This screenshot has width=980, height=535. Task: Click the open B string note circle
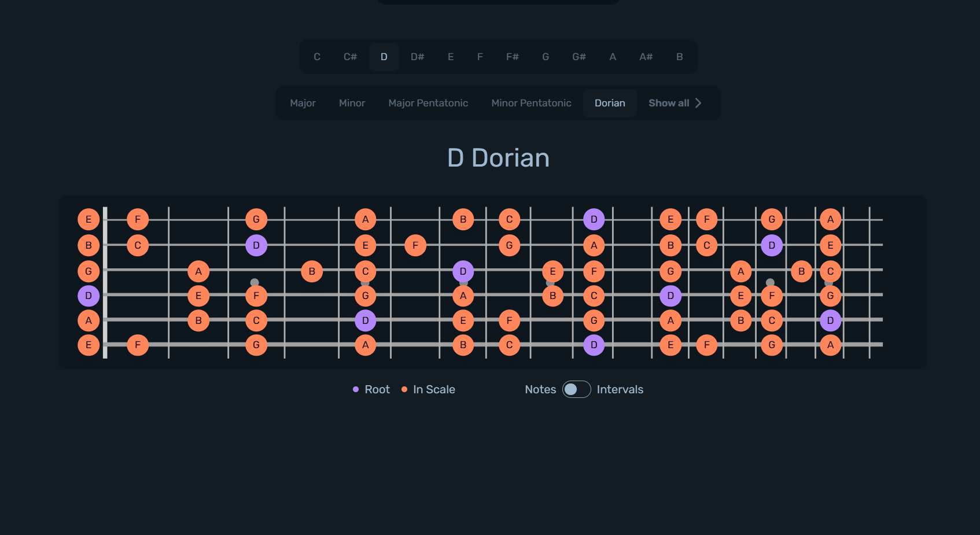click(x=89, y=245)
